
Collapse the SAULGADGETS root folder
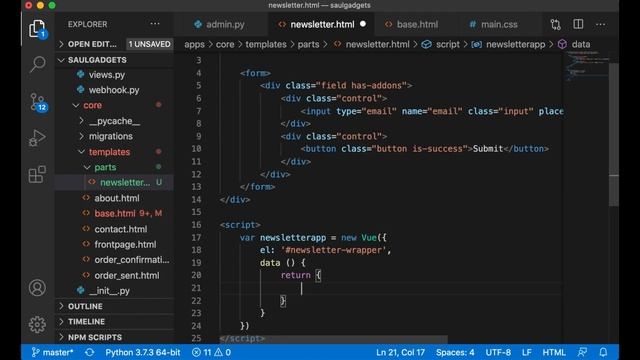pos(61,60)
